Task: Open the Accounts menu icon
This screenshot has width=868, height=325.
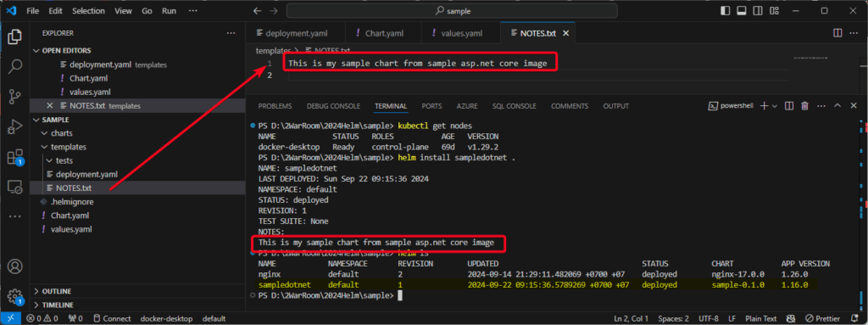Action: [x=15, y=266]
